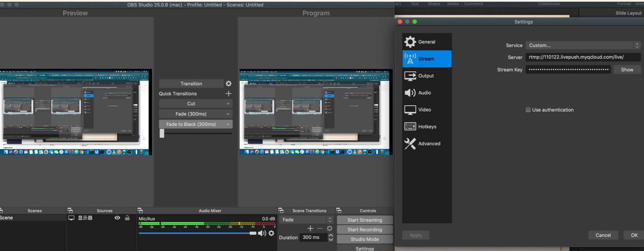The height and width of the screenshot is (251, 644).
Task: Add scene transition with plus icon
Action: 310,228
